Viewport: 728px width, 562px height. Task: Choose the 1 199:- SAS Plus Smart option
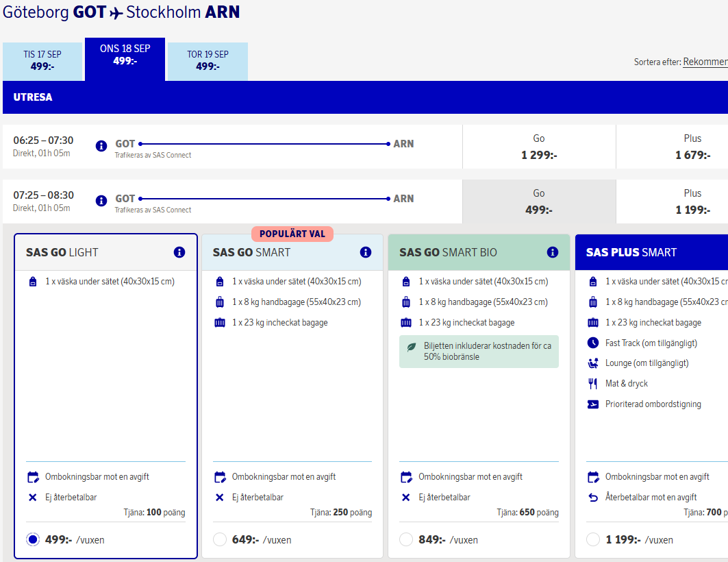pyautogui.click(x=593, y=539)
